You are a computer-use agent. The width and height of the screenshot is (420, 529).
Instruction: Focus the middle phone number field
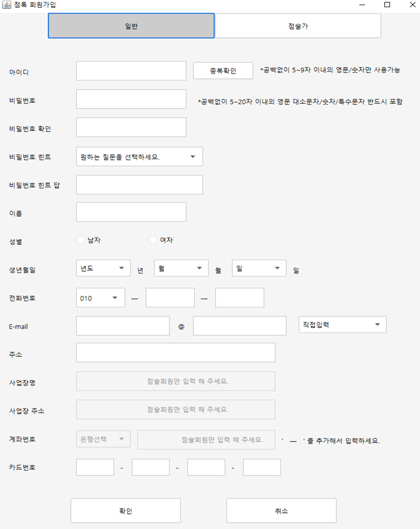click(170, 297)
